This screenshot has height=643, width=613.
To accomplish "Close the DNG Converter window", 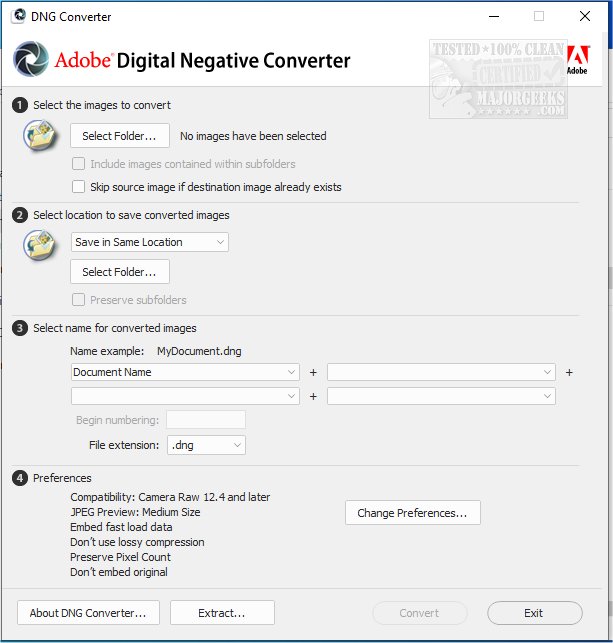I will [x=584, y=16].
